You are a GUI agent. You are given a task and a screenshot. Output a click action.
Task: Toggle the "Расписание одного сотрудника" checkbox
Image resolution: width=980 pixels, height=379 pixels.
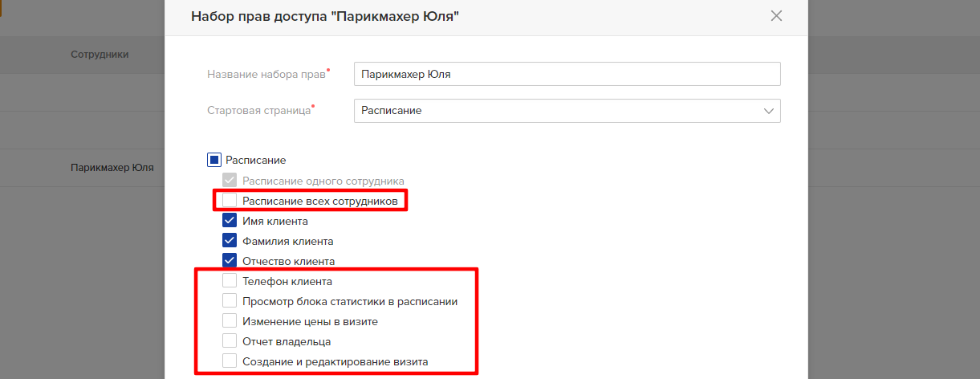[x=230, y=181]
